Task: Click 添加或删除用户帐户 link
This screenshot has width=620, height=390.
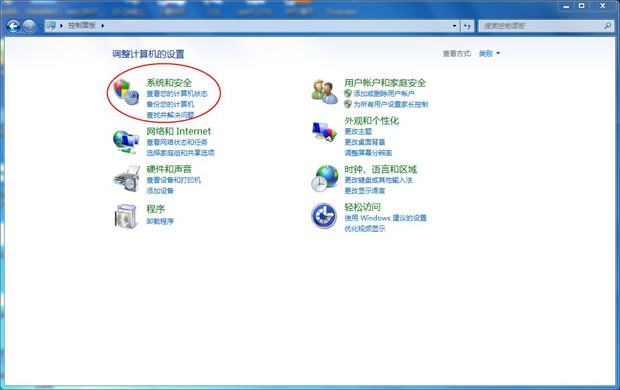Action: click(384, 94)
